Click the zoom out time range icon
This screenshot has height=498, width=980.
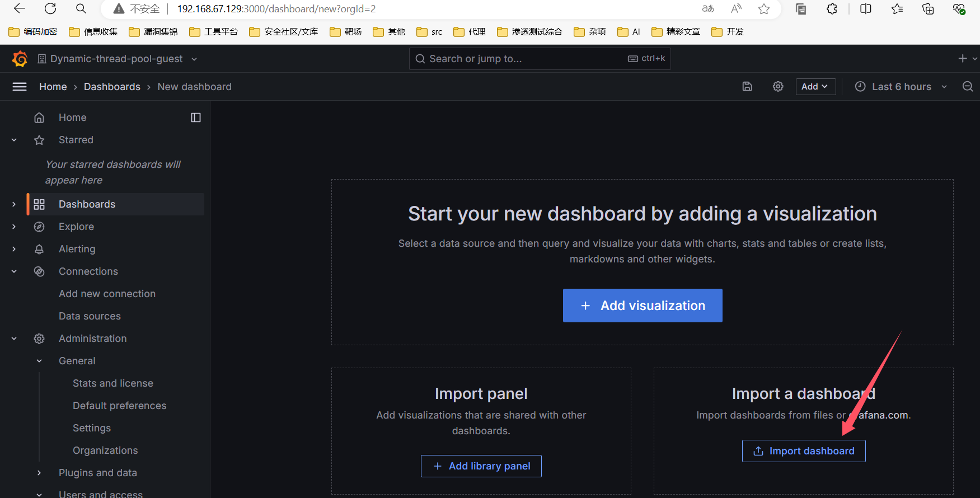[x=968, y=87]
